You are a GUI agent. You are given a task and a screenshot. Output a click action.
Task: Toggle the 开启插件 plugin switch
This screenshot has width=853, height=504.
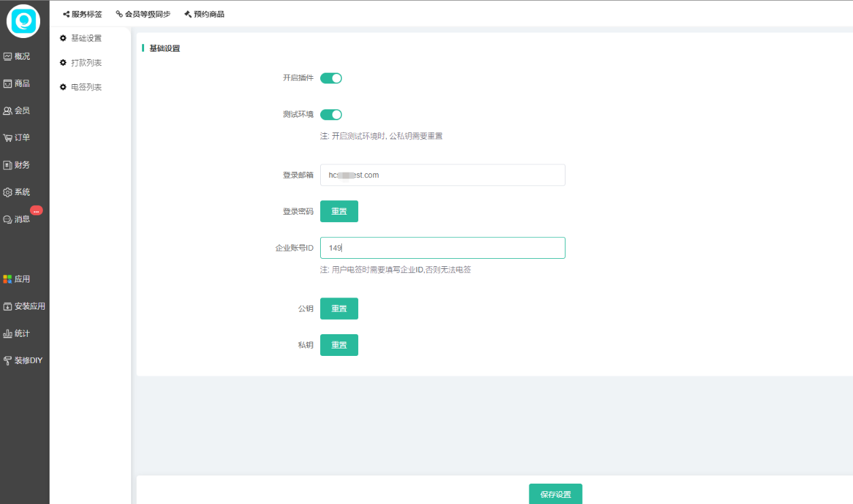pos(331,78)
